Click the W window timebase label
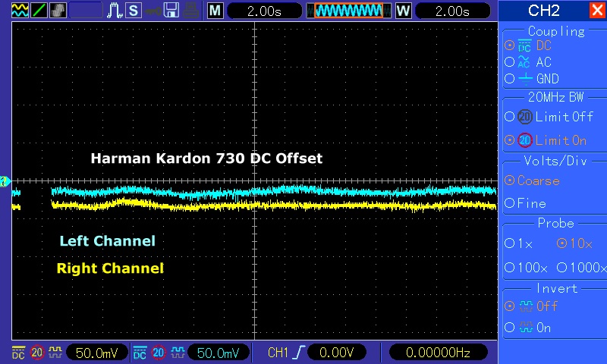The image size is (607, 364). [403, 11]
